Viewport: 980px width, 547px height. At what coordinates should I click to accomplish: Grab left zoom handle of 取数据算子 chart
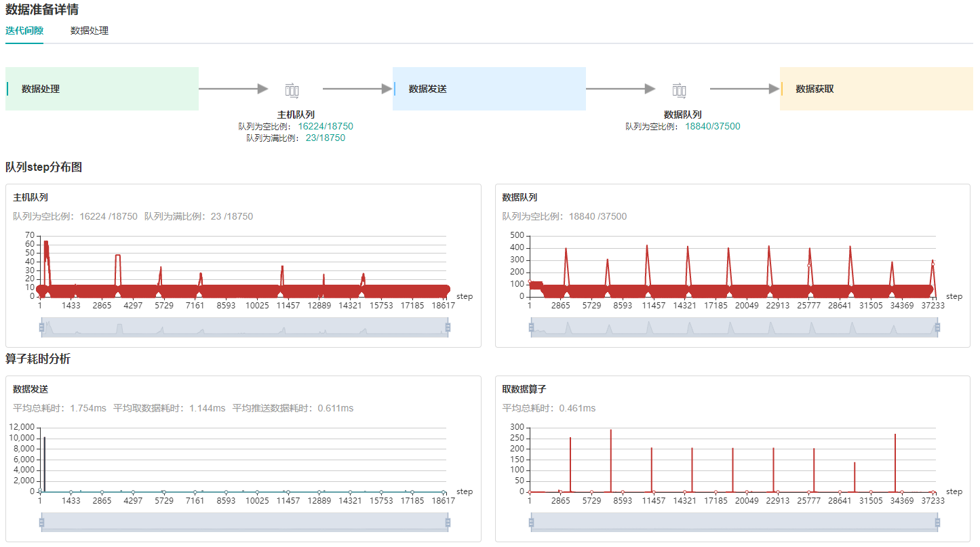[531, 523]
